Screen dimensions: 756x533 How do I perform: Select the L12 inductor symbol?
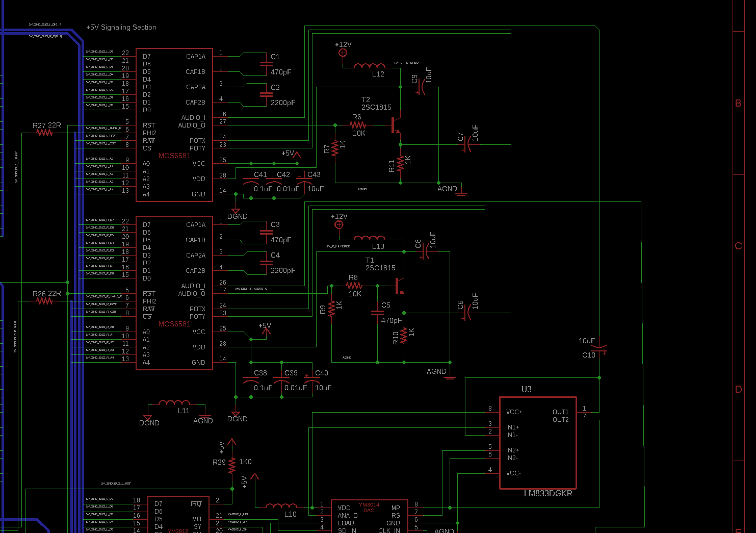click(x=370, y=66)
